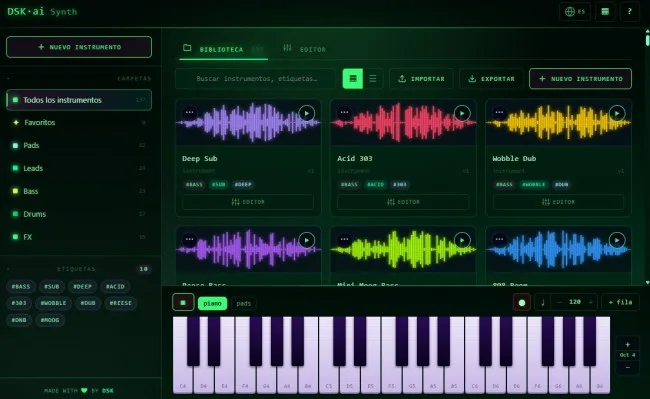
Task: Switch library to list view
Action: pos(373,78)
